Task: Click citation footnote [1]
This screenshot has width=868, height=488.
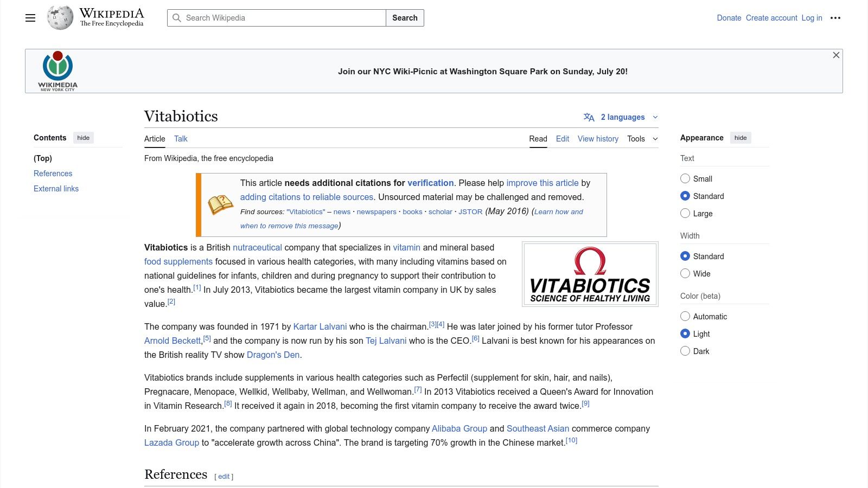Action: [x=197, y=287]
